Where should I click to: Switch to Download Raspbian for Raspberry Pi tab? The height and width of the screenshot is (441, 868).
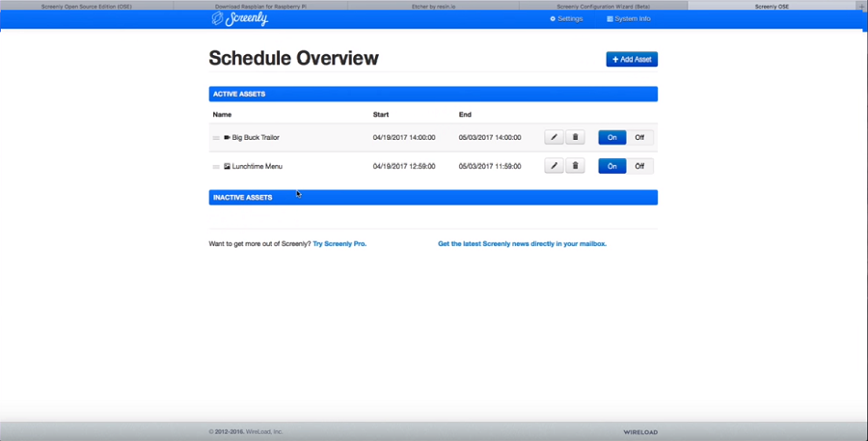pyautogui.click(x=260, y=6)
